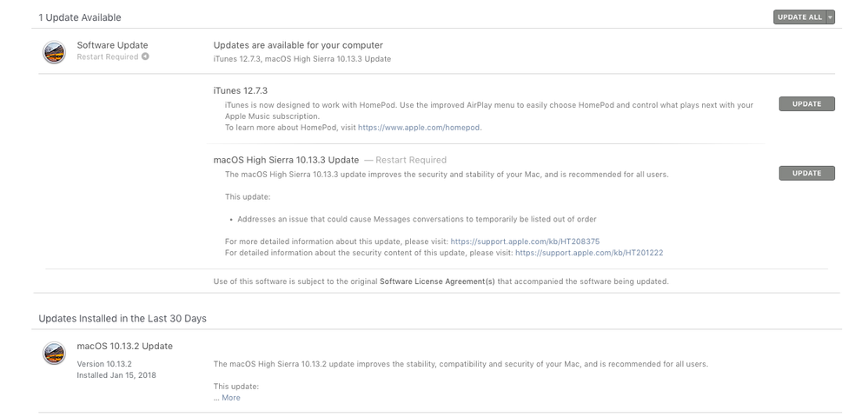Select the '1 Update Available' heading
This screenshot has width=868, height=417.
coord(80,17)
